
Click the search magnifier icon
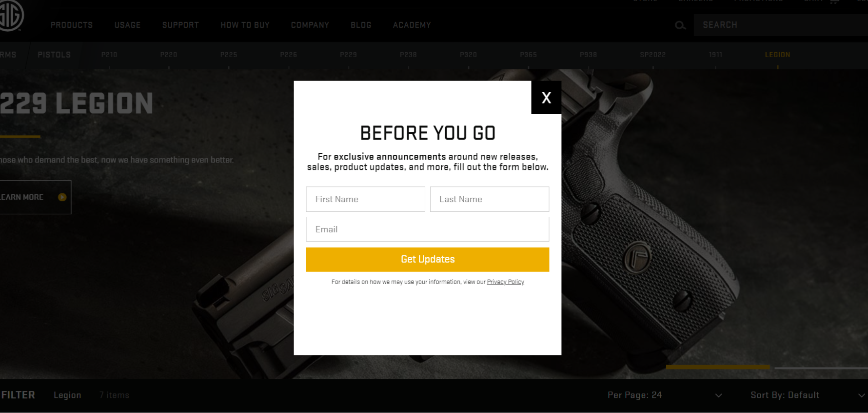click(x=680, y=25)
